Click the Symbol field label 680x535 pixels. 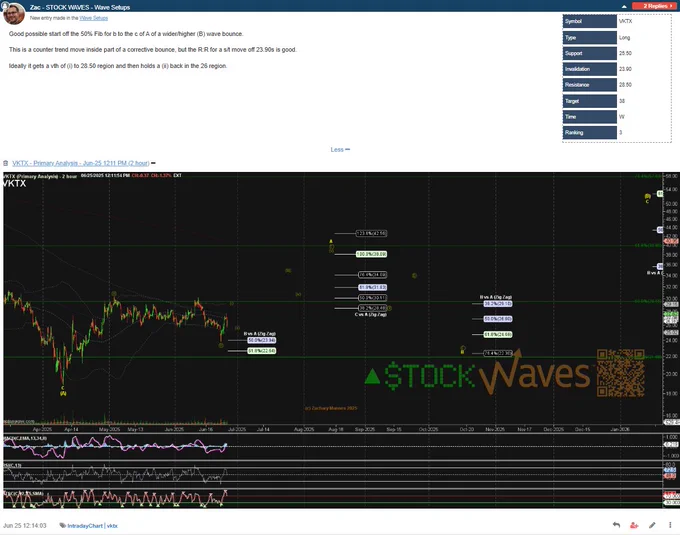click(x=590, y=21)
